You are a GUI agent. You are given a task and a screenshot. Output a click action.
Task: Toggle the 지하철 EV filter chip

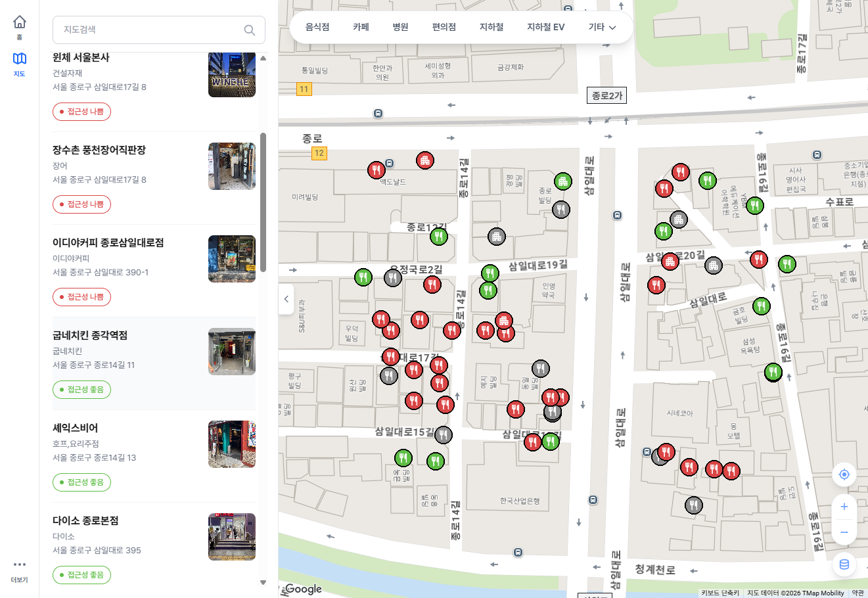(x=545, y=27)
